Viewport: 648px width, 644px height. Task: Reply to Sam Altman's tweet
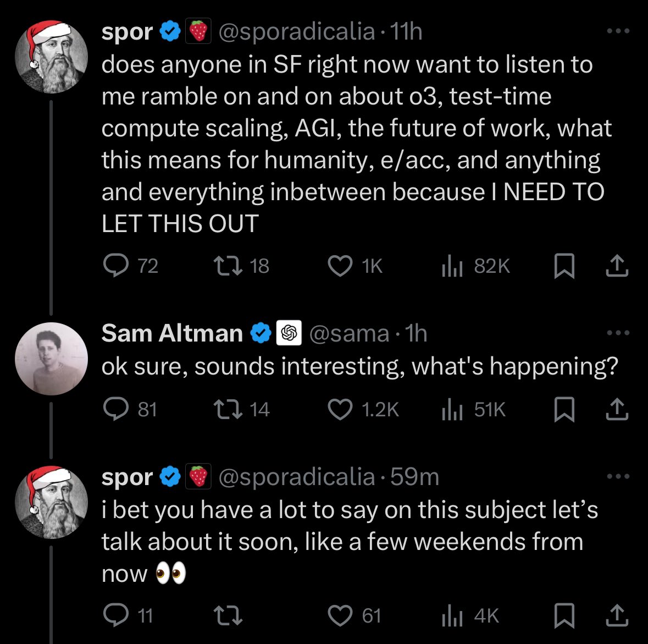pos(115,410)
